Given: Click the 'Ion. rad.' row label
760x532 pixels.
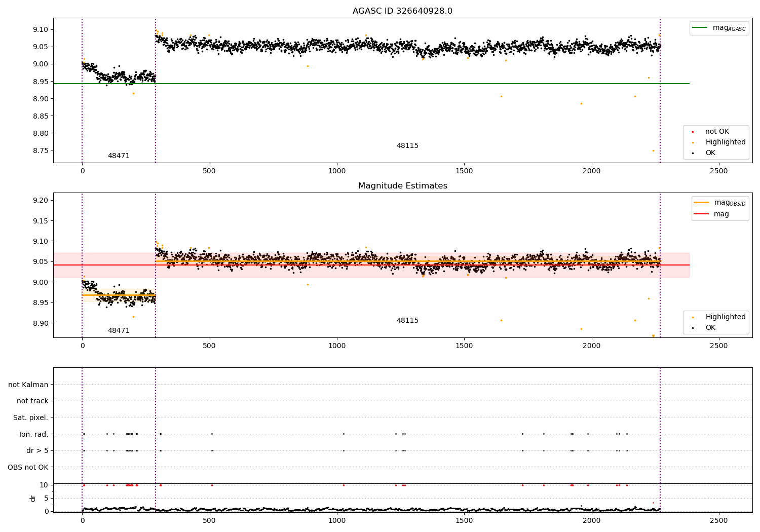Looking at the screenshot, I should coord(34,434).
